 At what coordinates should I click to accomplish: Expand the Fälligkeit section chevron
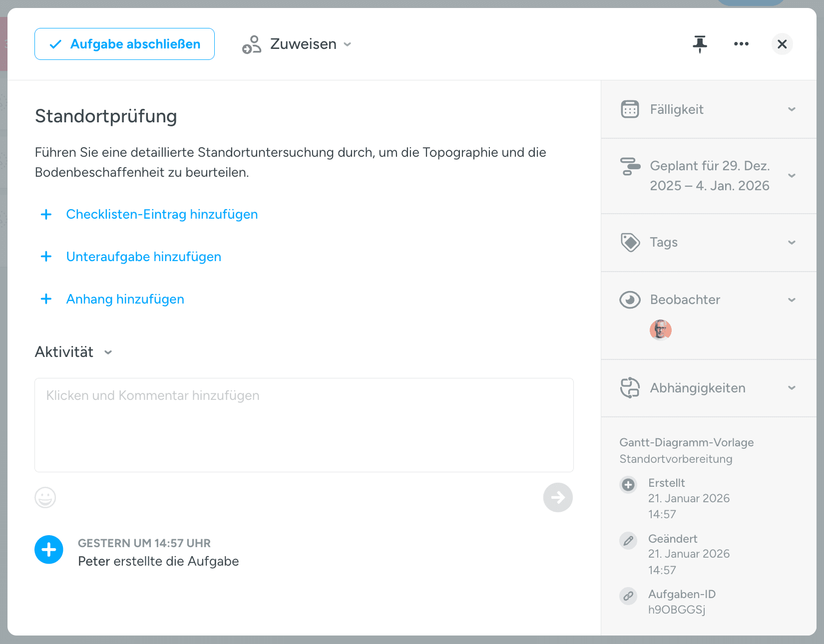pyautogui.click(x=792, y=109)
